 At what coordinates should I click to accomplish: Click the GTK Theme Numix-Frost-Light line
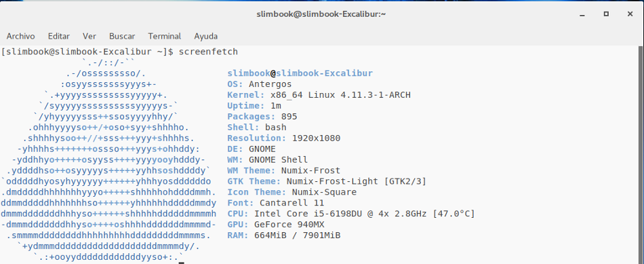(327, 181)
